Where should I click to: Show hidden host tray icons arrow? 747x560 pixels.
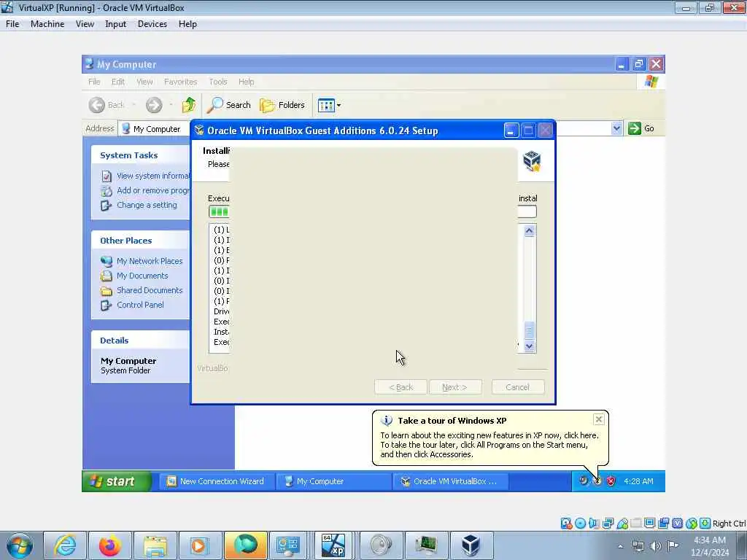[x=620, y=546]
